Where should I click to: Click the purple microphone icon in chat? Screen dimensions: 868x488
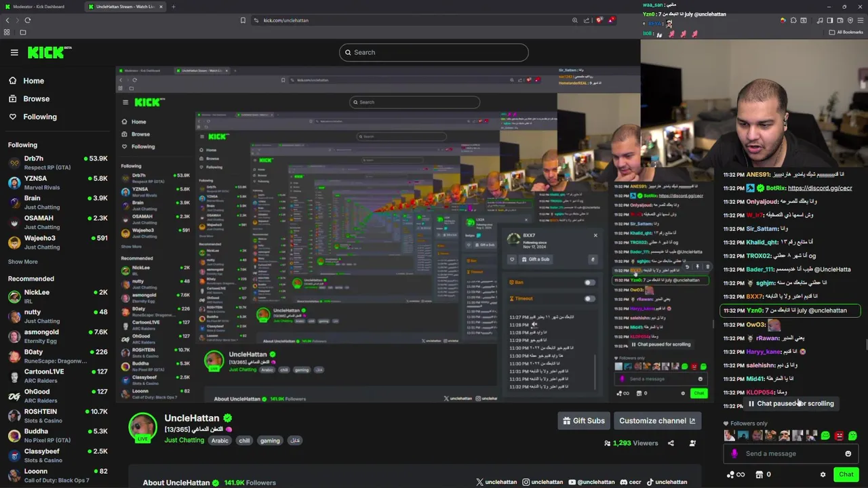[x=734, y=454]
